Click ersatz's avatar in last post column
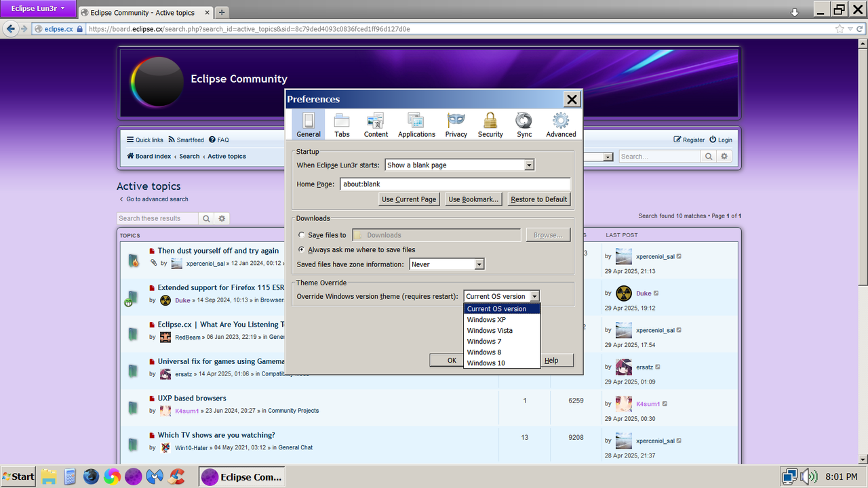Viewport: 868px width, 488px height. tap(624, 367)
